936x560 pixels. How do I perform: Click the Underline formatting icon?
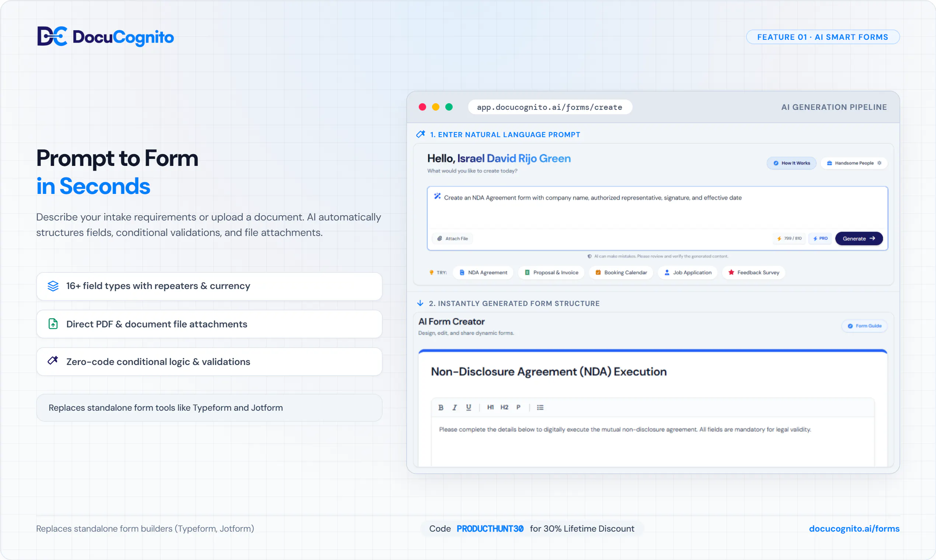(469, 407)
